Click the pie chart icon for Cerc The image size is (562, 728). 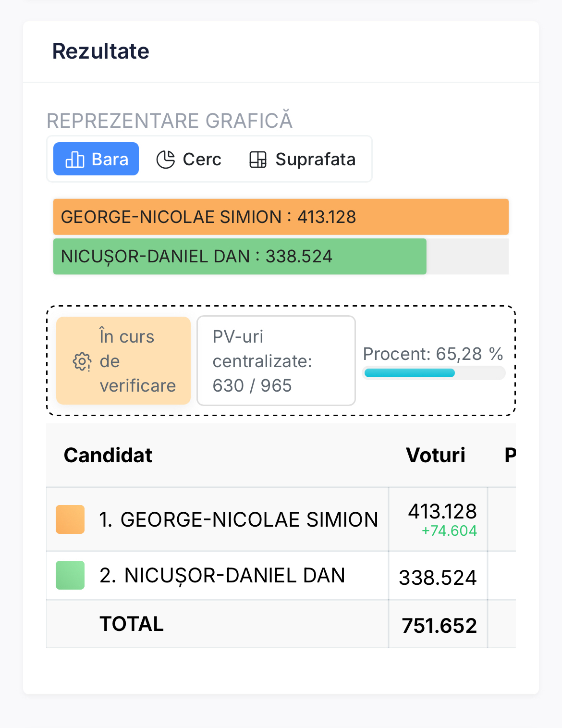tap(166, 160)
